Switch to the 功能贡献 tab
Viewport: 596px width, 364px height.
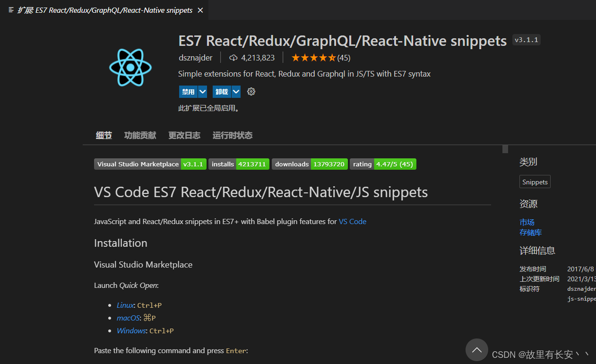pyautogui.click(x=140, y=135)
